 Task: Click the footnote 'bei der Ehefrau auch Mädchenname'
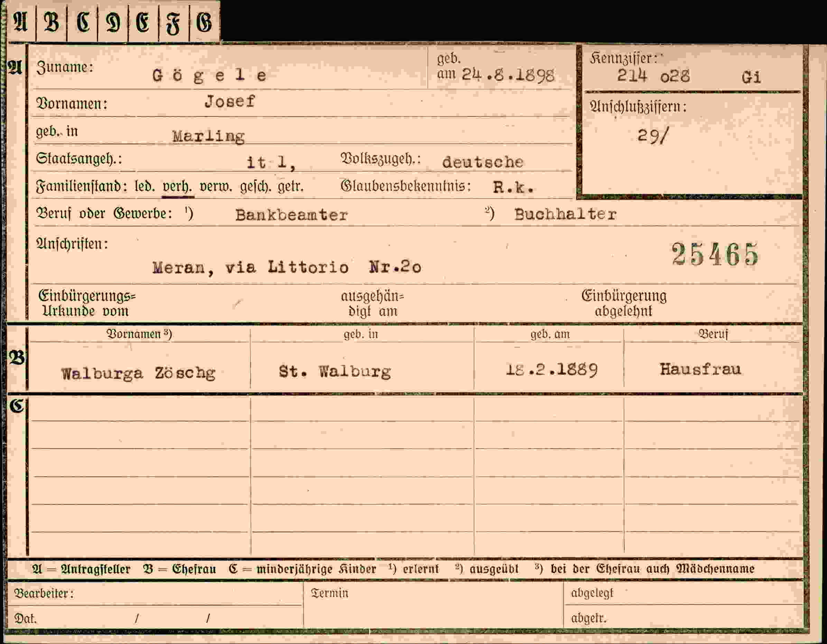(652, 569)
